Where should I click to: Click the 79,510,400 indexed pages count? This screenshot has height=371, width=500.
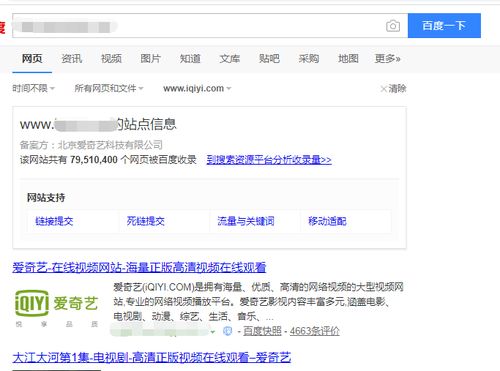[94, 160]
